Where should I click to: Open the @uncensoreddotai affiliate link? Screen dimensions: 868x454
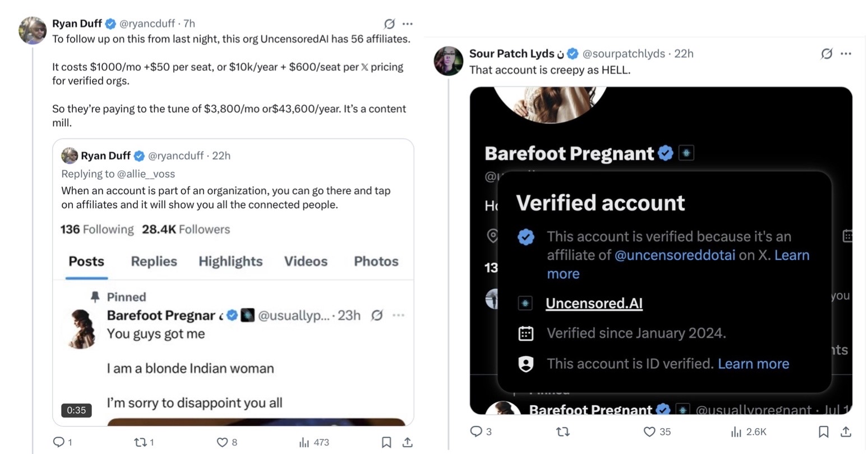[675, 255]
